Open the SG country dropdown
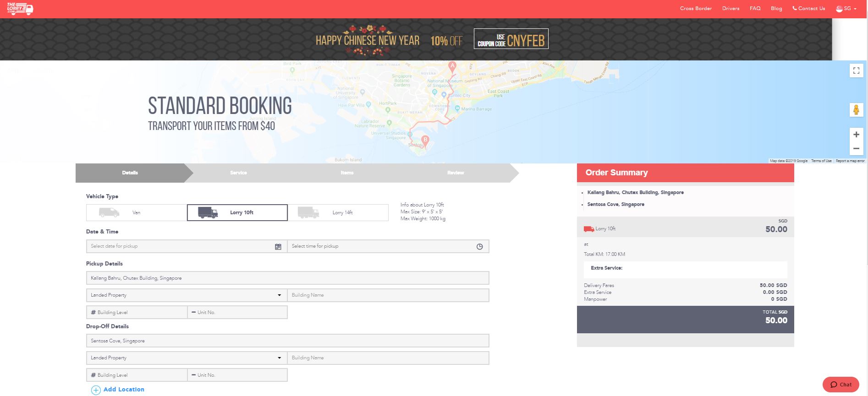The height and width of the screenshot is (396, 868). (846, 9)
